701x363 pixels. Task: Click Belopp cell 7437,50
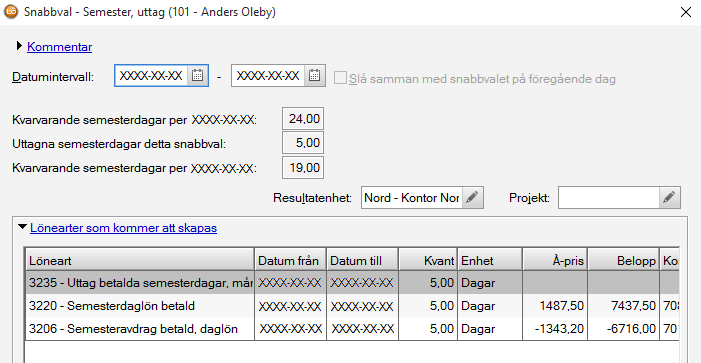(x=624, y=306)
